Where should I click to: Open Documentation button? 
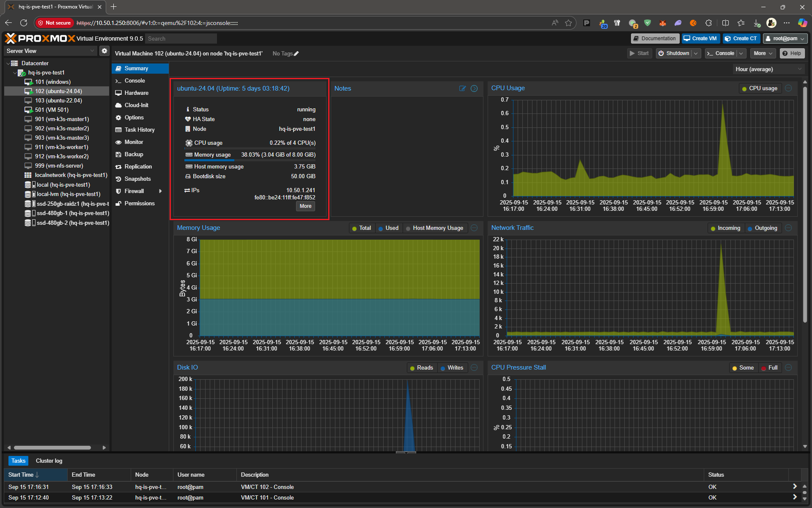[655, 39]
